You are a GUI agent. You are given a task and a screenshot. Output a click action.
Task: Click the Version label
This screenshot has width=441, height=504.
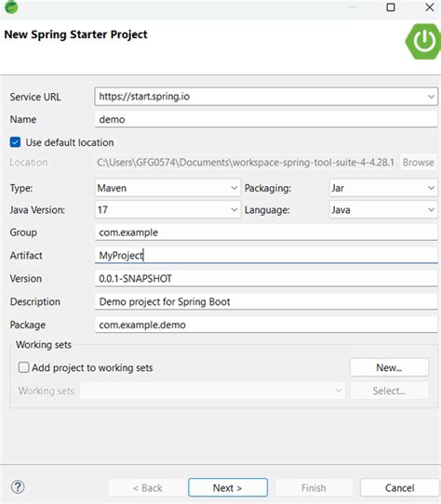pos(26,278)
